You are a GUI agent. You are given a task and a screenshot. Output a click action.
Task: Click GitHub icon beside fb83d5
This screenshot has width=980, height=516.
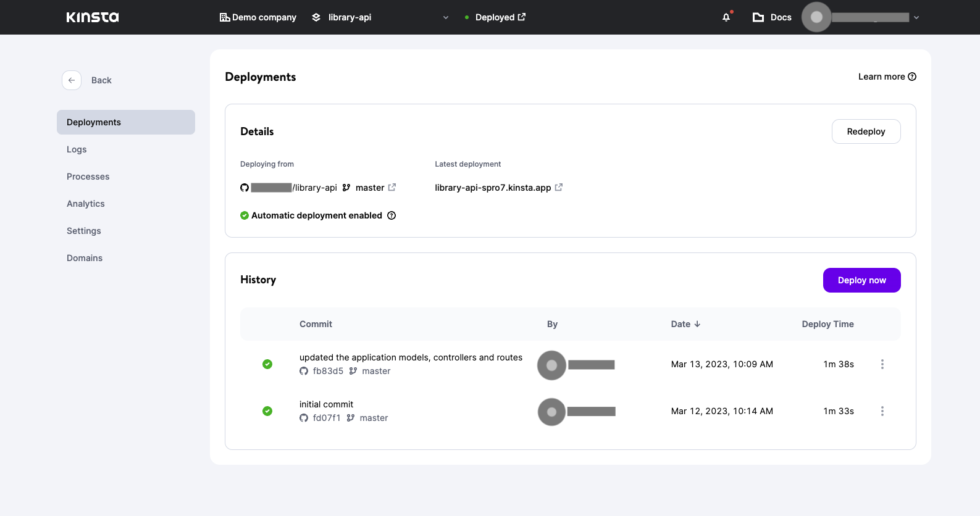(x=304, y=371)
